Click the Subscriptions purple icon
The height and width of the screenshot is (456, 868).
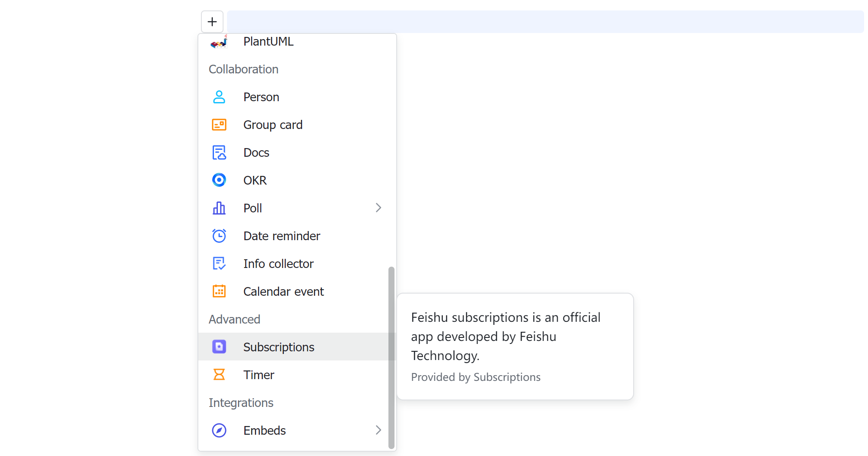click(x=219, y=347)
